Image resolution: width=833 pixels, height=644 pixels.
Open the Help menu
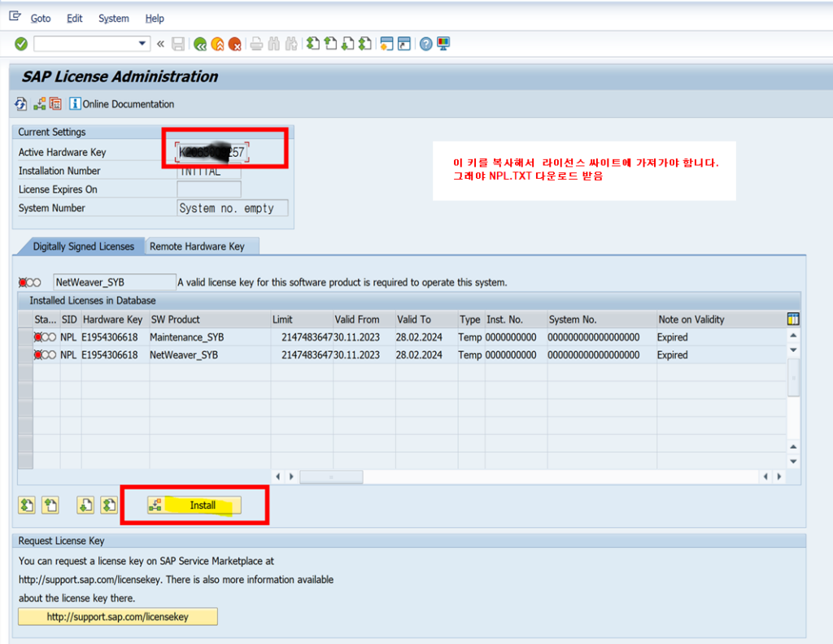pos(155,18)
